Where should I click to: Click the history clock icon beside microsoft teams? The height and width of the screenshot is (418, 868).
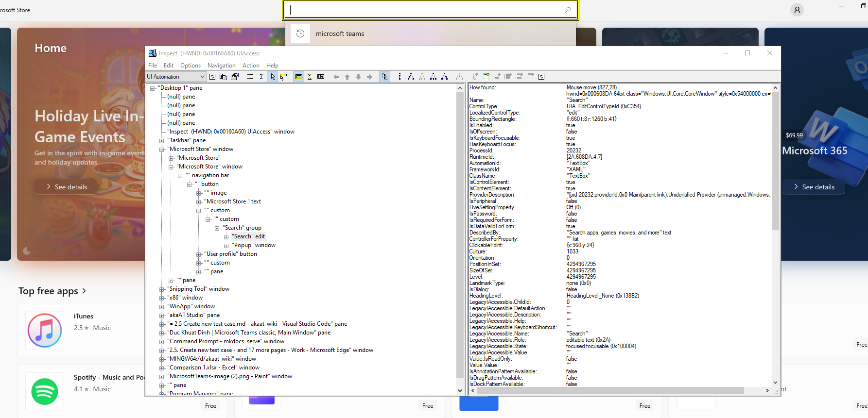click(300, 33)
